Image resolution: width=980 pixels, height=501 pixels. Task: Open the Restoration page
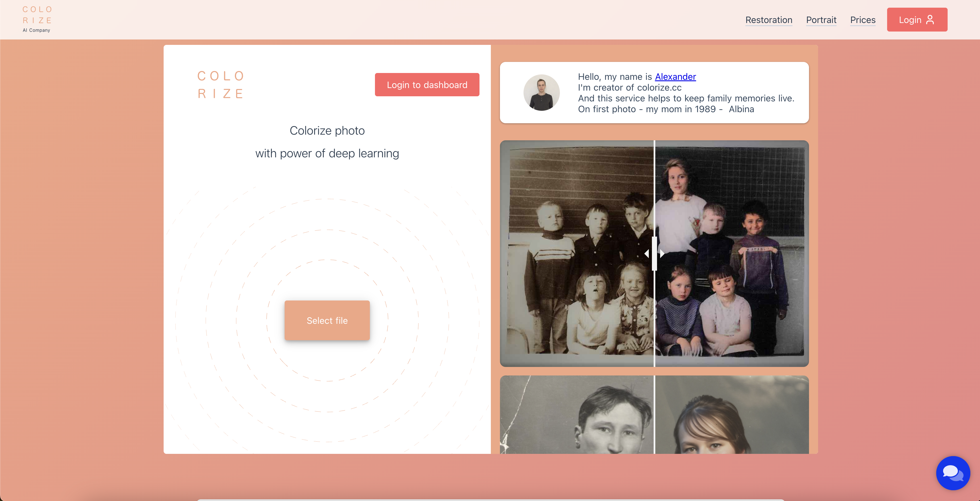pos(768,20)
